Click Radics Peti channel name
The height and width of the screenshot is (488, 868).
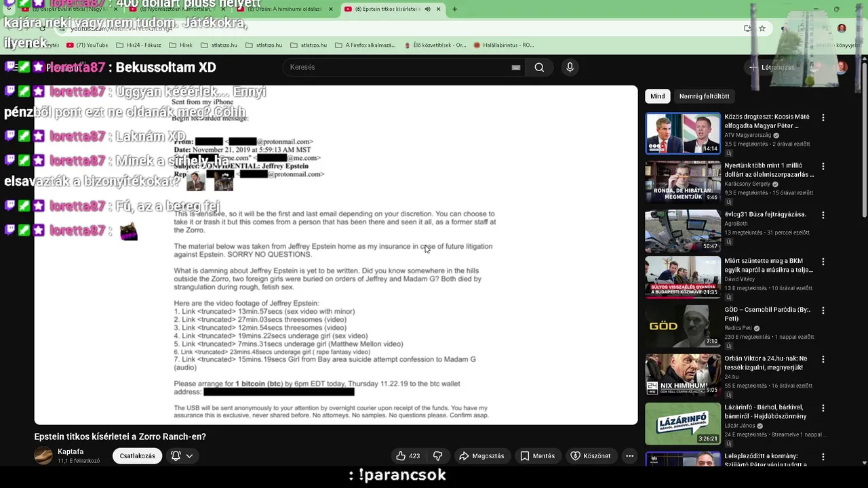(738, 328)
